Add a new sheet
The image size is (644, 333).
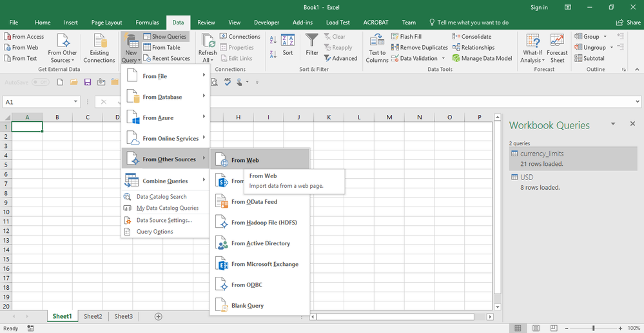tap(158, 316)
